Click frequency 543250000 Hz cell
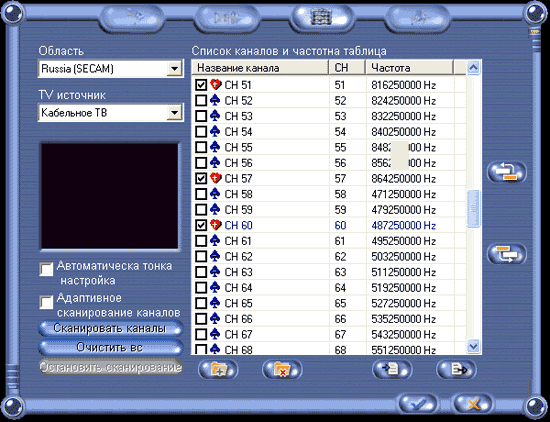The width and height of the screenshot is (550, 422). tap(403, 334)
